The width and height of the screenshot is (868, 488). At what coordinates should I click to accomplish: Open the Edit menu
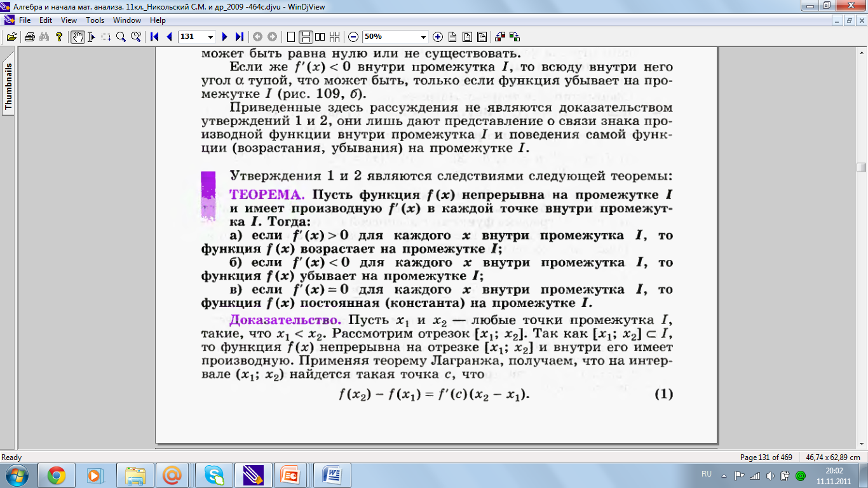[x=46, y=20]
